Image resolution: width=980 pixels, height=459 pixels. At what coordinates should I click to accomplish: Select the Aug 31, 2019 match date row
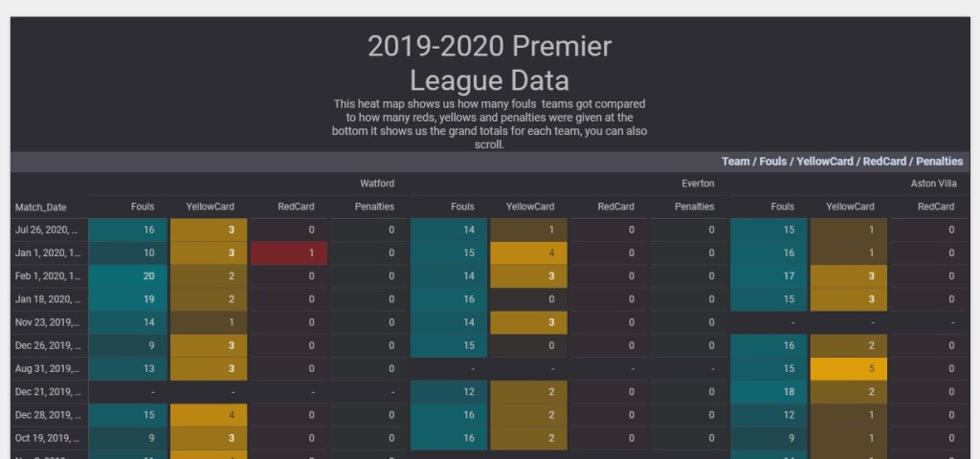point(49,369)
